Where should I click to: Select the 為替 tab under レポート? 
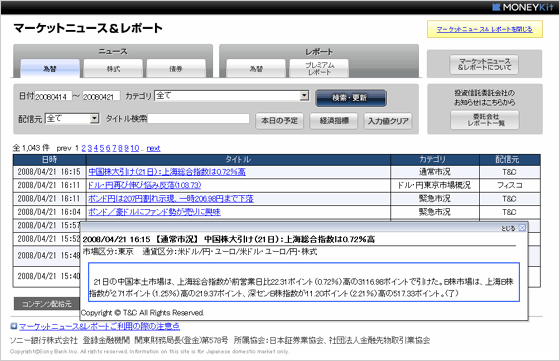256,69
